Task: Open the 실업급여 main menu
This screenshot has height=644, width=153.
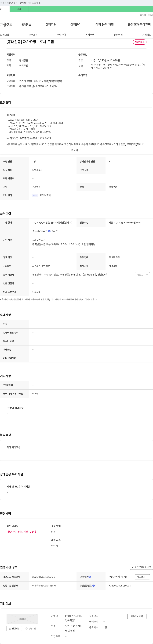Action: 76,24
